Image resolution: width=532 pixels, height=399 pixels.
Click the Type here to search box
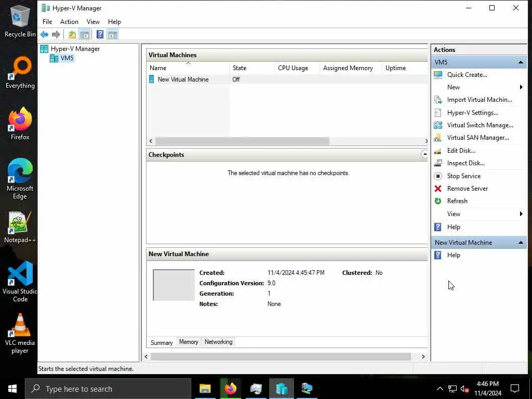click(x=108, y=389)
